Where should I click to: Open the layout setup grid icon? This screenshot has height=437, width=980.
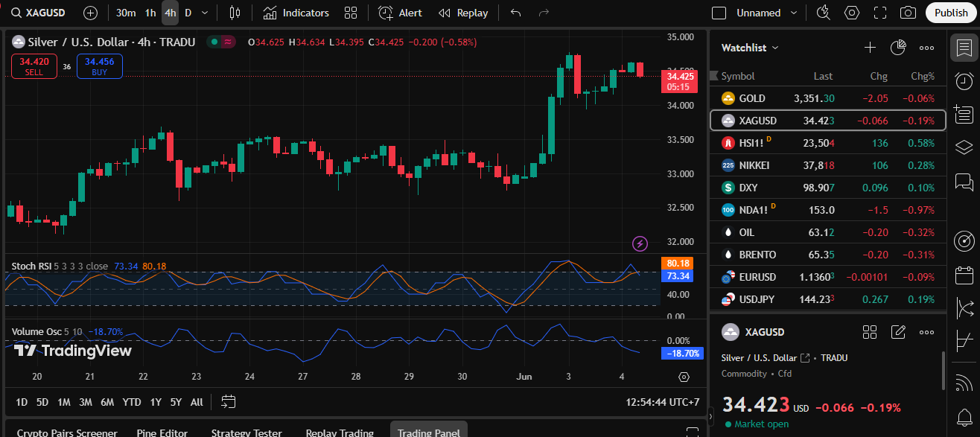tap(351, 13)
